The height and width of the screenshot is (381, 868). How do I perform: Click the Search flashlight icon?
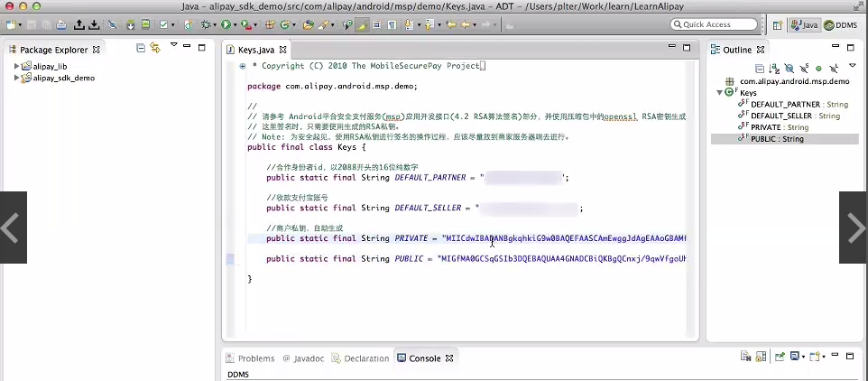pyautogui.click(x=323, y=24)
